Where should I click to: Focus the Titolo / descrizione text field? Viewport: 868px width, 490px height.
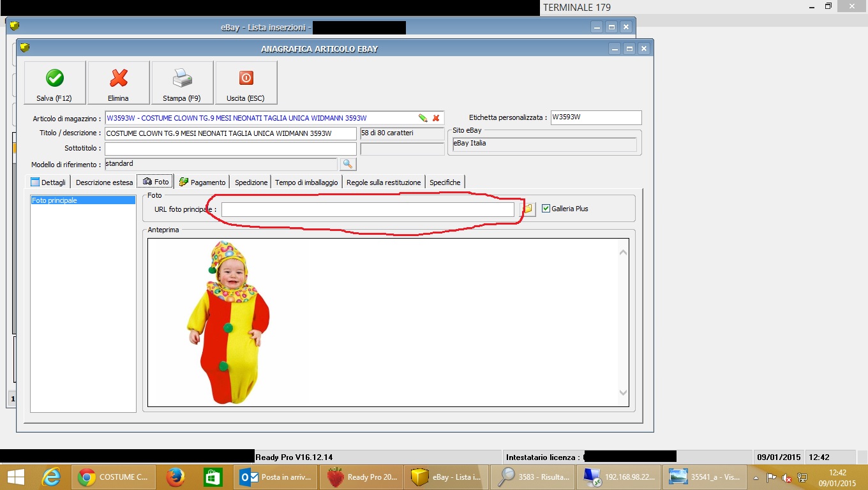coord(230,133)
